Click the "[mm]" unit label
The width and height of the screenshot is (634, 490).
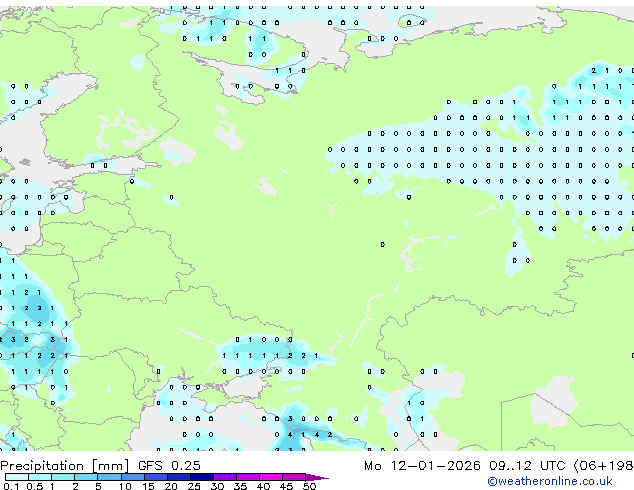(x=111, y=466)
